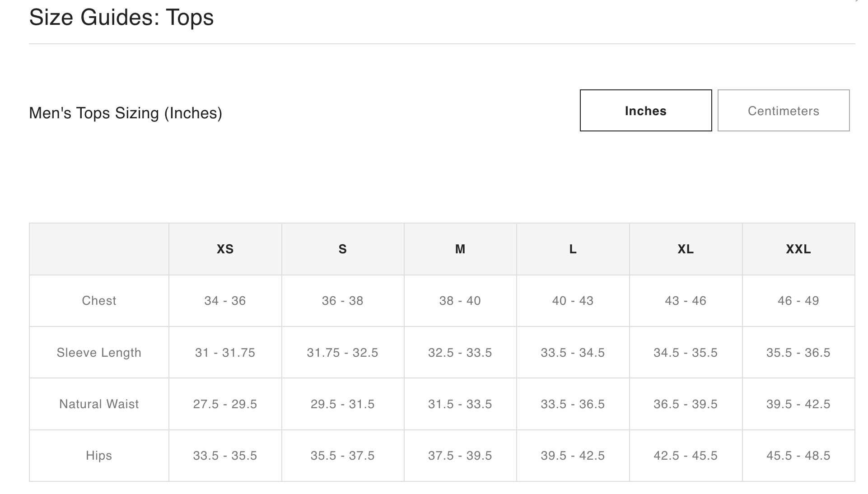868x494 pixels.
Task: Click the 31 - 31.75 sleeve length cell
Action: [x=225, y=353]
